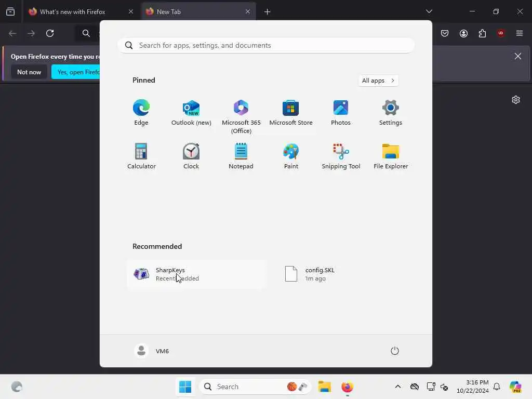Switch to Firefox from the taskbar
Viewport: 532px width, 399px height.
[347, 387]
